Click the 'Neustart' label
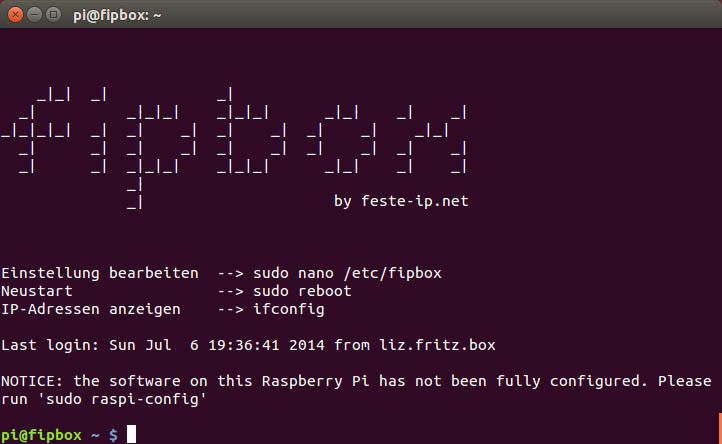The height and width of the screenshot is (444, 722). coord(36,291)
